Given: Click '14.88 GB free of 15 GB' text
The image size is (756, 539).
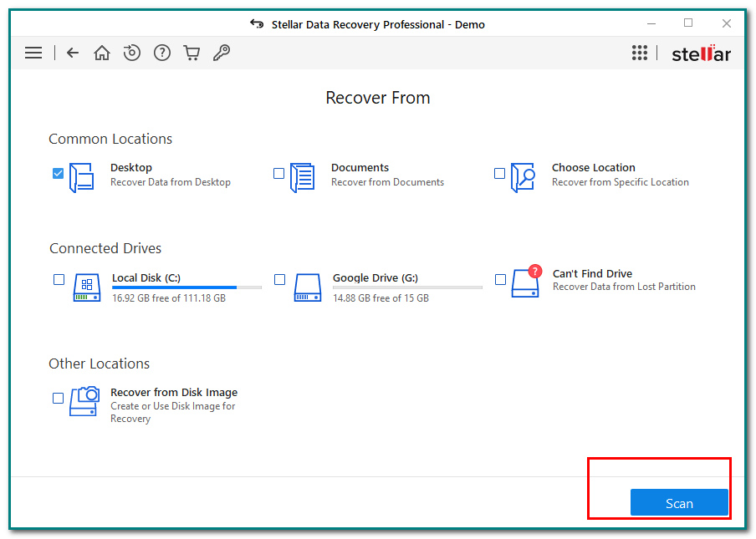Looking at the screenshot, I should point(381,298).
